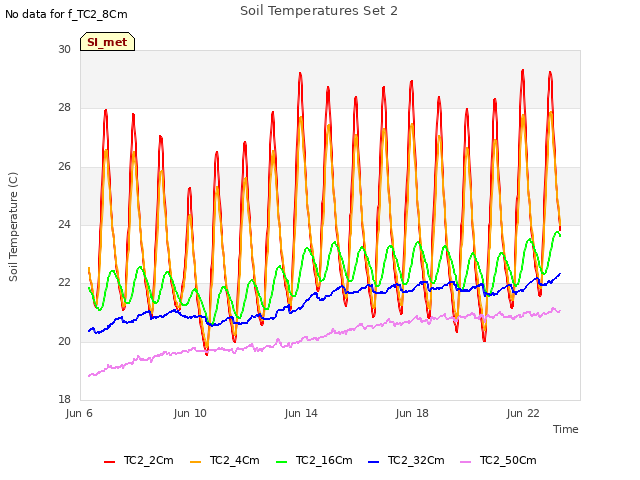Click the No data for f_TC2_8Cm message
The image size is (640, 480).
click(x=66, y=14)
